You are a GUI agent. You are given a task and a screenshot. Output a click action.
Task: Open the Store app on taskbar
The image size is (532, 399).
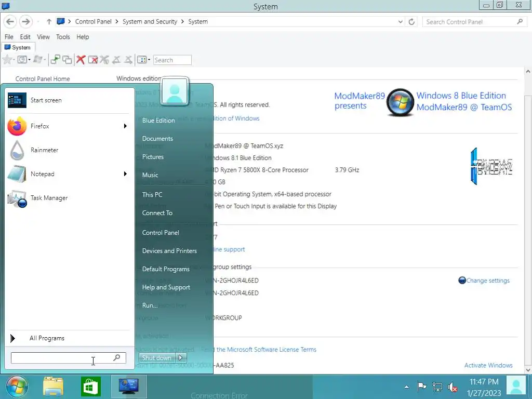(90, 387)
